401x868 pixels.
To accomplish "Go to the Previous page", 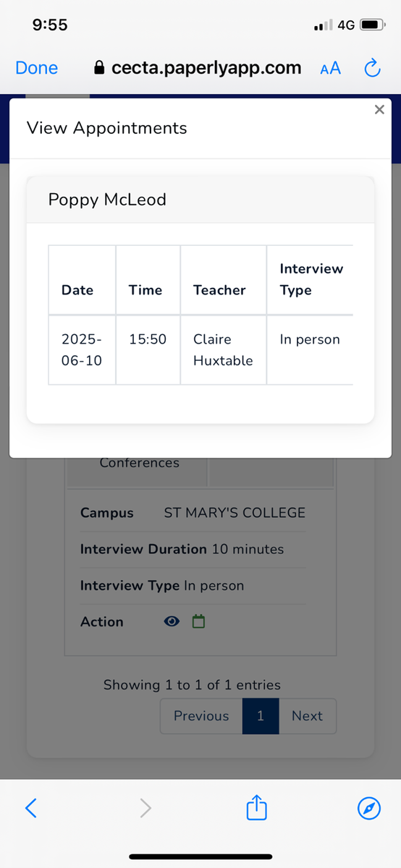I will point(201,716).
